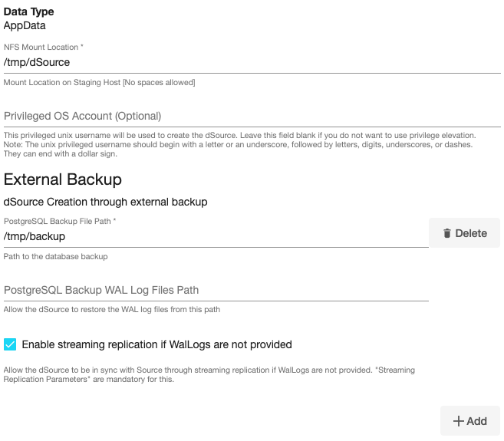504x441 pixels.
Task: Click the privileged unix username description note
Action: click(x=238, y=144)
